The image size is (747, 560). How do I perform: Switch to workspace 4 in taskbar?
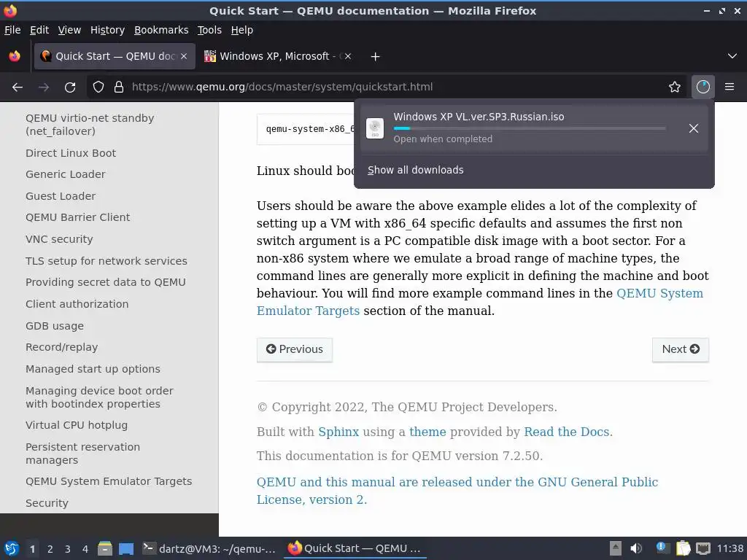click(x=85, y=549)
